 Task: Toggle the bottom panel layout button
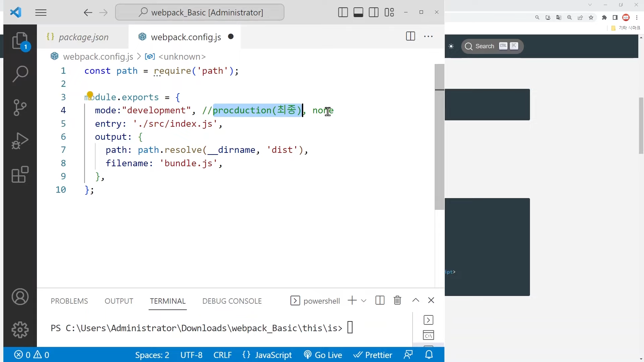358,12
